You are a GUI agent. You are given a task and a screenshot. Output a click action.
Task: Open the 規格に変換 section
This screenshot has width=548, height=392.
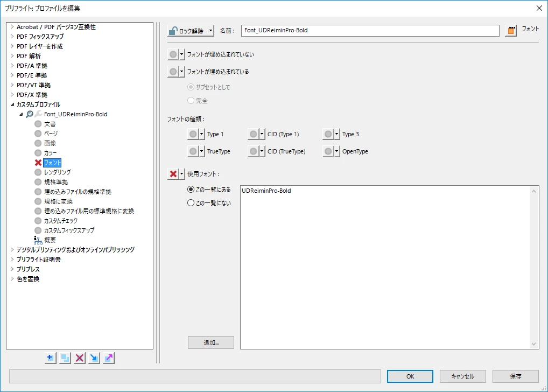pyautogui.click(x=58, y=201)
